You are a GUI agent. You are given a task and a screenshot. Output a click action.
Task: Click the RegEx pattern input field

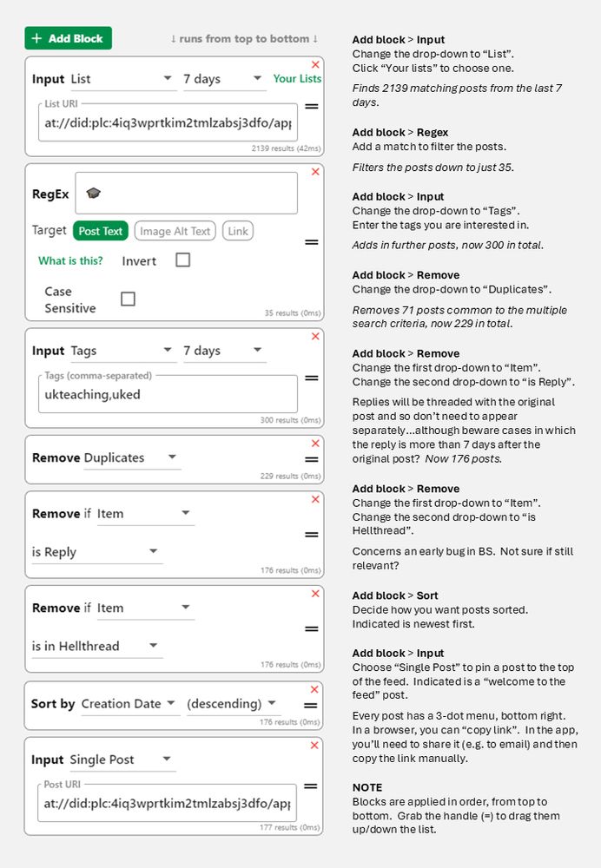(186, 194)
